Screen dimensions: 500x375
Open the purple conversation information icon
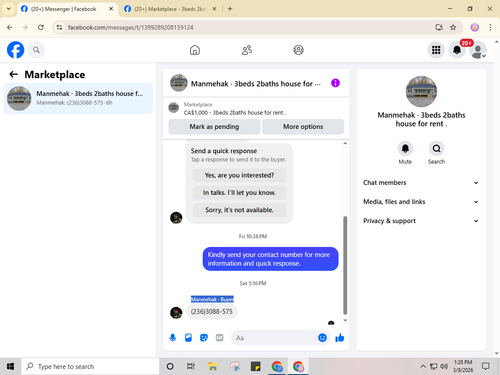coord(335,83)
